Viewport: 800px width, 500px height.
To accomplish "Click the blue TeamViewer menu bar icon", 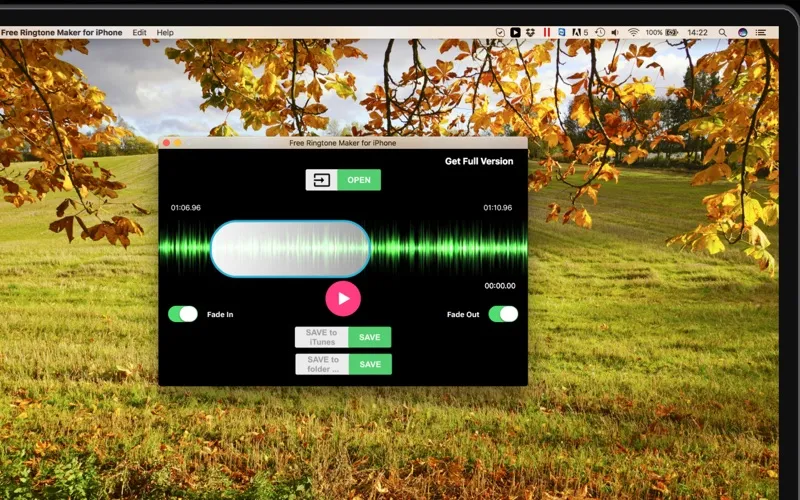I will pos(562,32).
